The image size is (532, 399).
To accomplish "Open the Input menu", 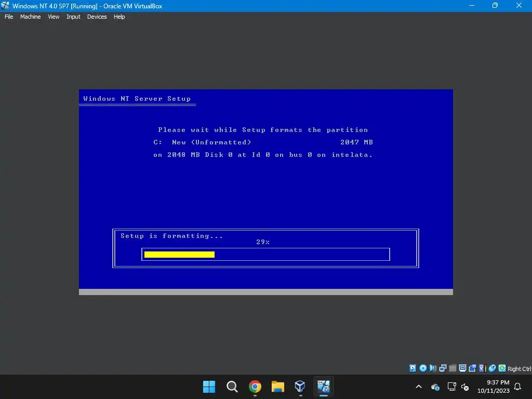I will [x=73, y=17].
